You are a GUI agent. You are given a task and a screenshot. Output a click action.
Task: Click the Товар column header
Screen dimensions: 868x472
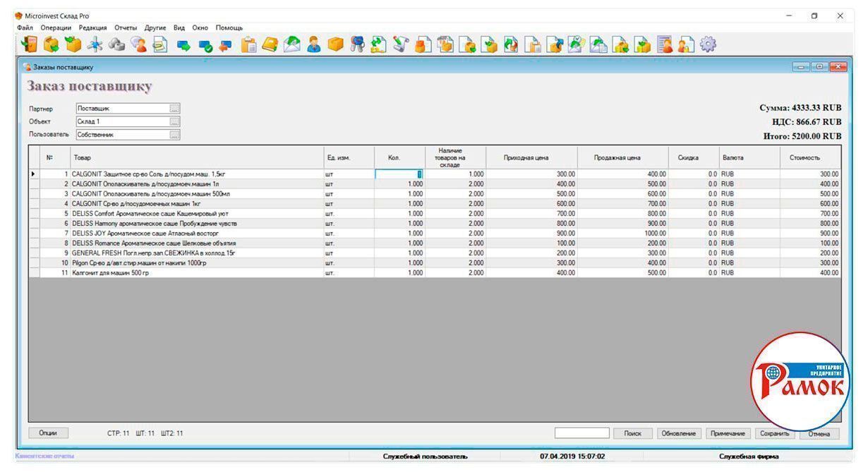pyautogui.click(x=83, y=157)
